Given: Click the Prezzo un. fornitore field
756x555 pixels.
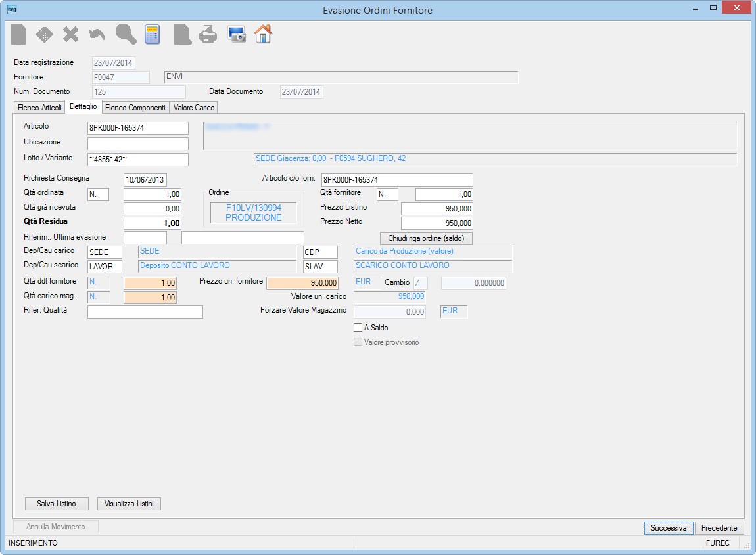Looking at the screenshot, I should [x=302, y=283].
